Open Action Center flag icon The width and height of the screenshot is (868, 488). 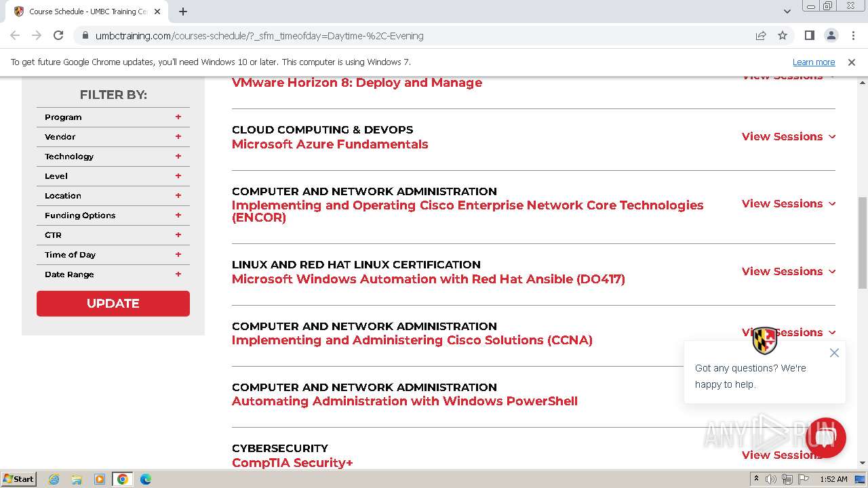tap(802, 479)
